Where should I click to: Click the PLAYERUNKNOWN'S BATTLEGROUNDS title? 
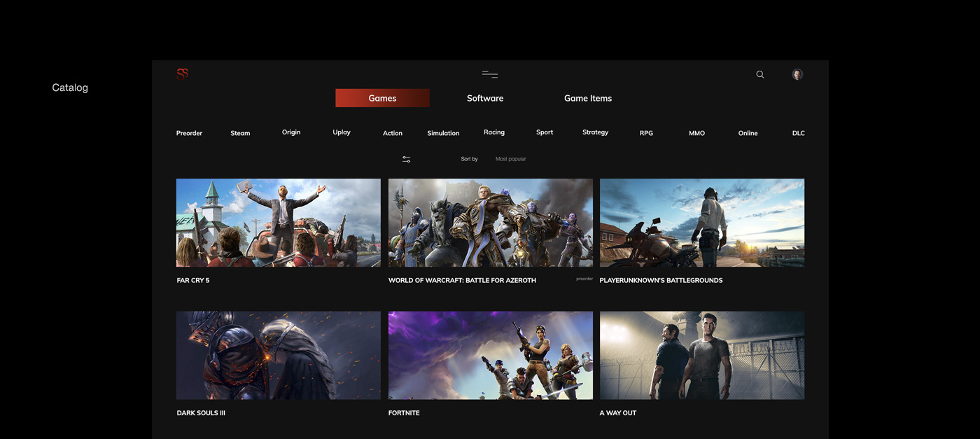pos(661,280)
